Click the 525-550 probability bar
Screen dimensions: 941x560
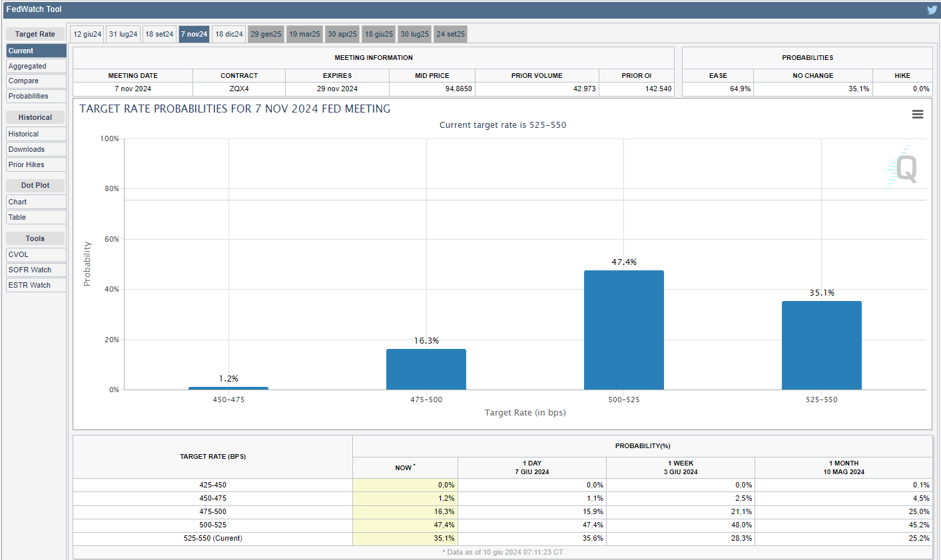[x=821, y=345]
